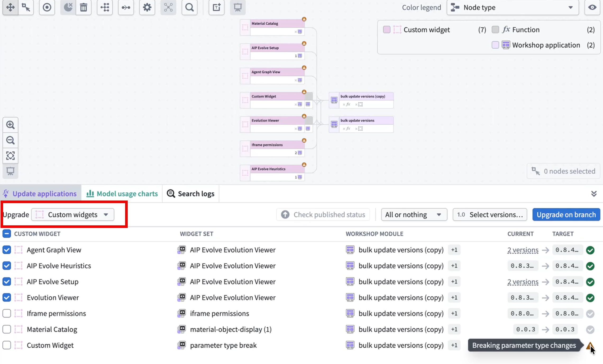
Task: Click the Evolution Viewer node icon
Action: click(245, 124)
